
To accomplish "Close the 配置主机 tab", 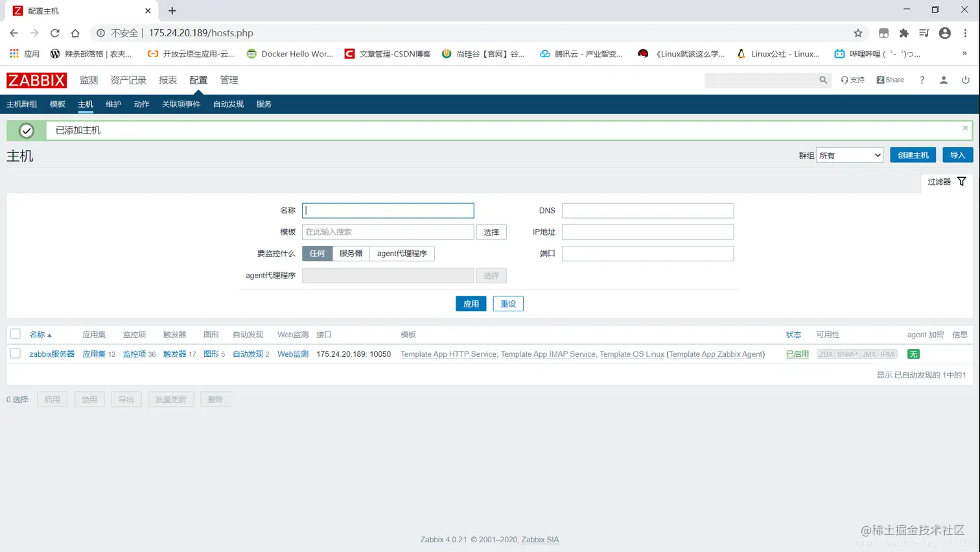I will [148, 10].
